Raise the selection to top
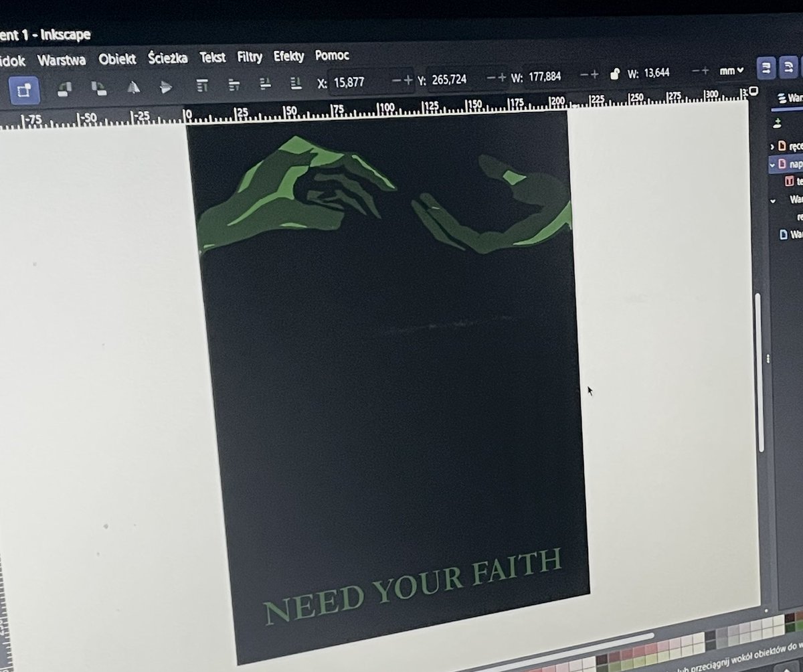 (x=203, y=85)
